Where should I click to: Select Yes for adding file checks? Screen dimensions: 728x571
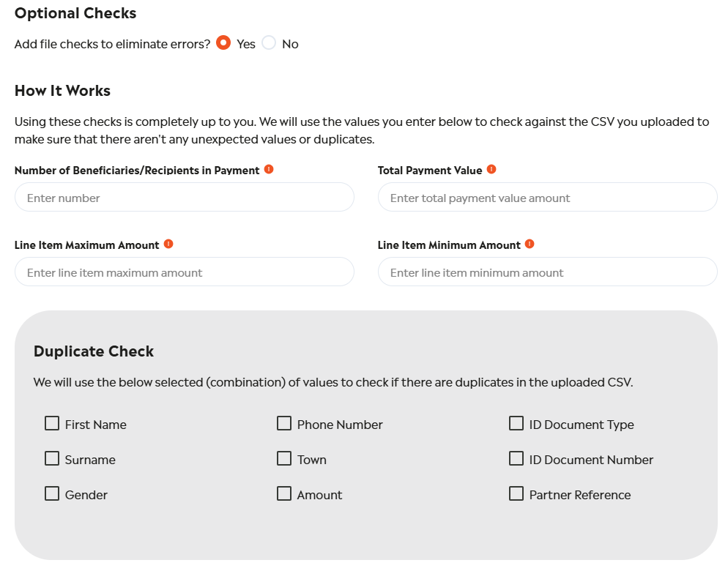click(223, 43)
